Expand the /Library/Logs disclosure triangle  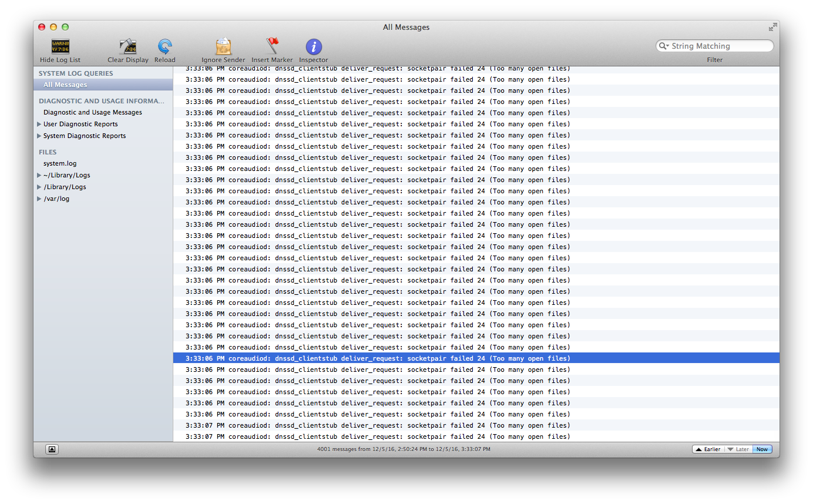[39, 187]
